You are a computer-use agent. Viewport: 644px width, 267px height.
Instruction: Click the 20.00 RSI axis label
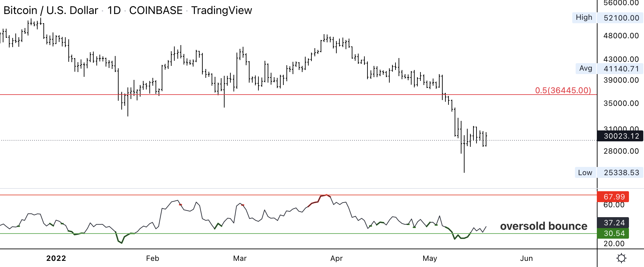coord(614,244)
